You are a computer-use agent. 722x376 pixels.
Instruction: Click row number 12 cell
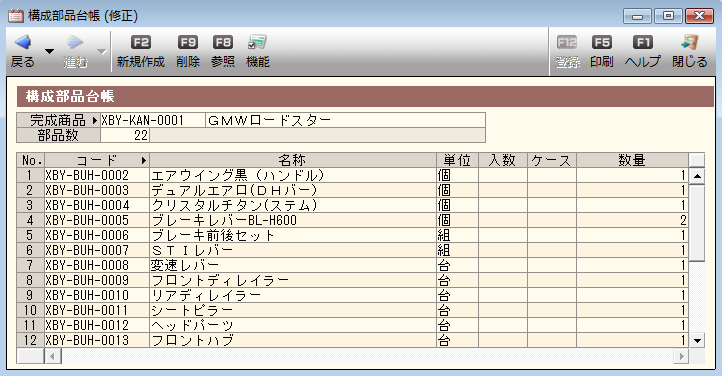coord(30,340)
